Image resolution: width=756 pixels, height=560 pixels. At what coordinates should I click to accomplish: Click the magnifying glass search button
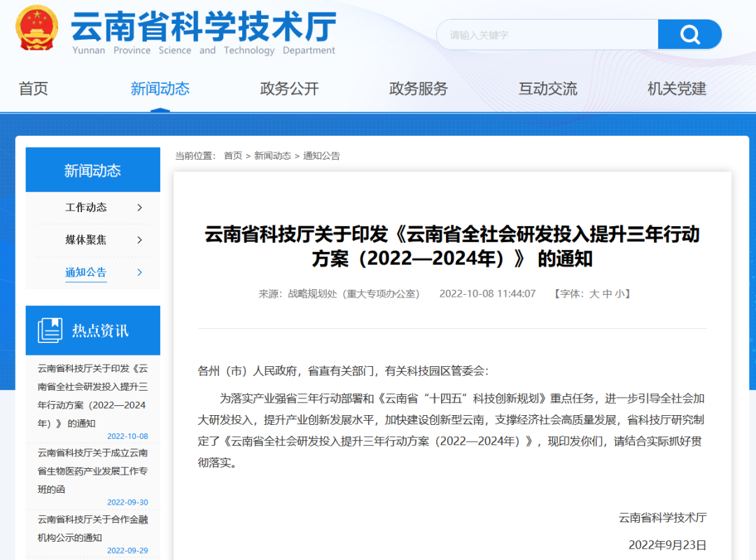point(689,34)
